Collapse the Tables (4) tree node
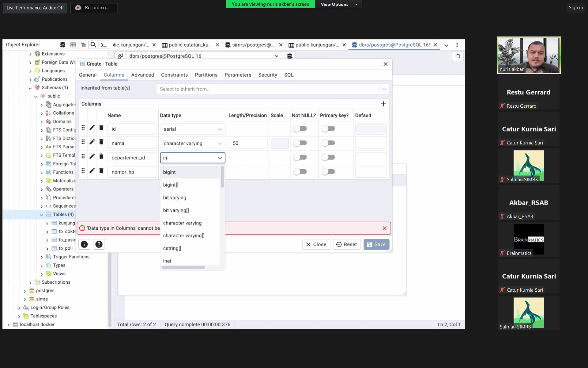The height and width of the screenshot is (368, 588). pyautogui.click(x=41, y=215)
